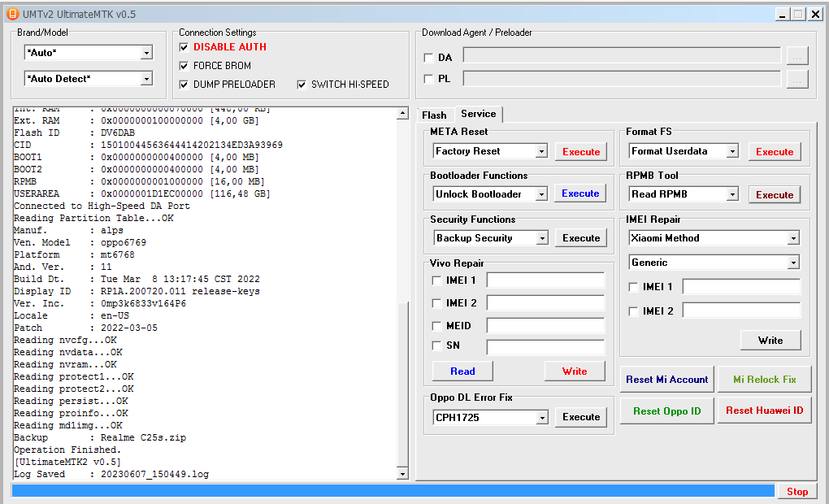This screenshot has width=829, height=504.
Task: Click Reset Mi Account button
Action: pos(666,379)
